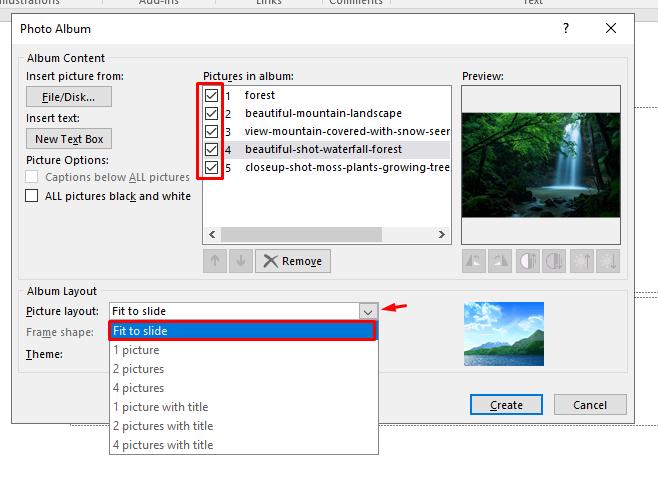Tick Captions below ALL pictures checkbox

coord(32,177)
